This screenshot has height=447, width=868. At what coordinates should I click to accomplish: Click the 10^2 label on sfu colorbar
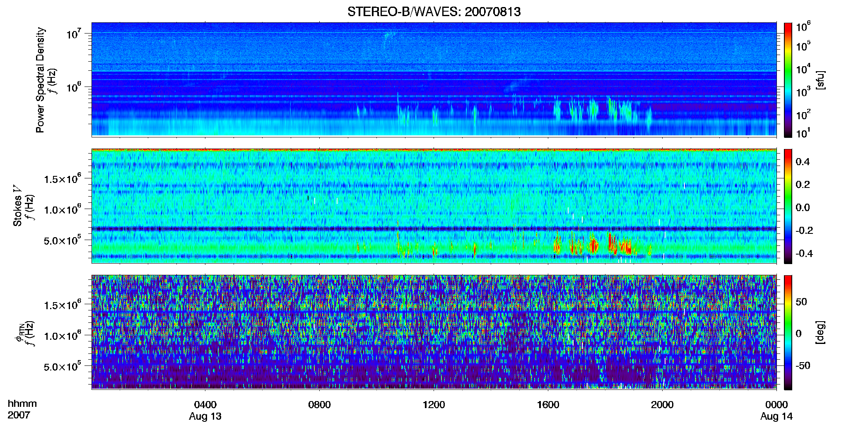click(x=803, y=114)
